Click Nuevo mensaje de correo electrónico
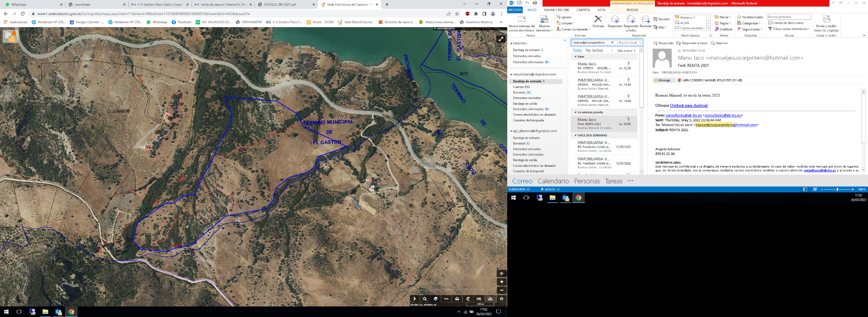This screenshot has width=868, height=317. tap(522, 24)
